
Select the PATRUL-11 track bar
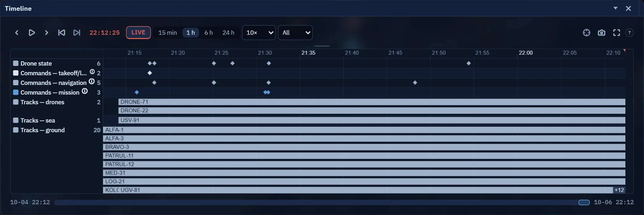(x=364, y=156)
